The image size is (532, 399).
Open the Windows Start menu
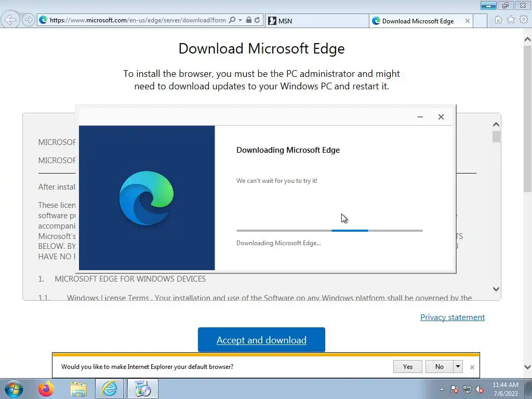tap(14, 389)
